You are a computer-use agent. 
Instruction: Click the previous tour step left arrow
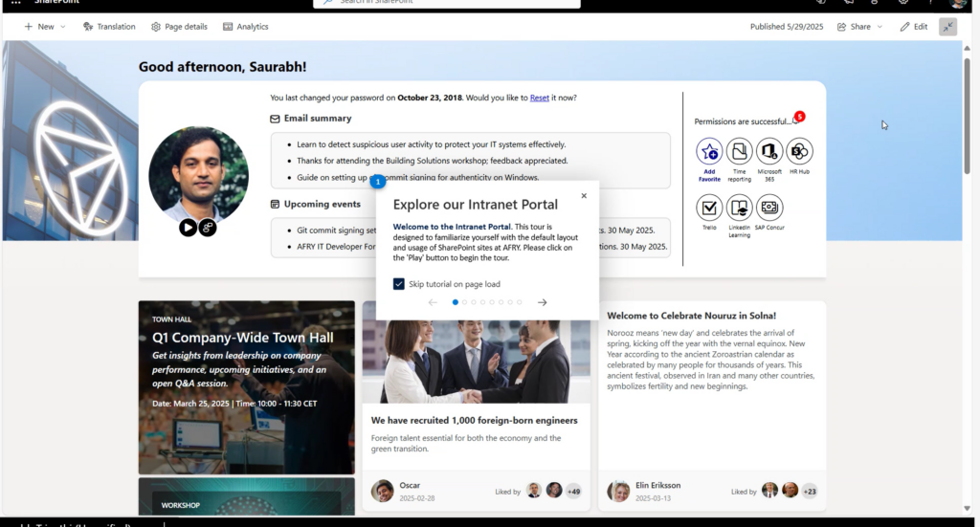tap(433, 302)
